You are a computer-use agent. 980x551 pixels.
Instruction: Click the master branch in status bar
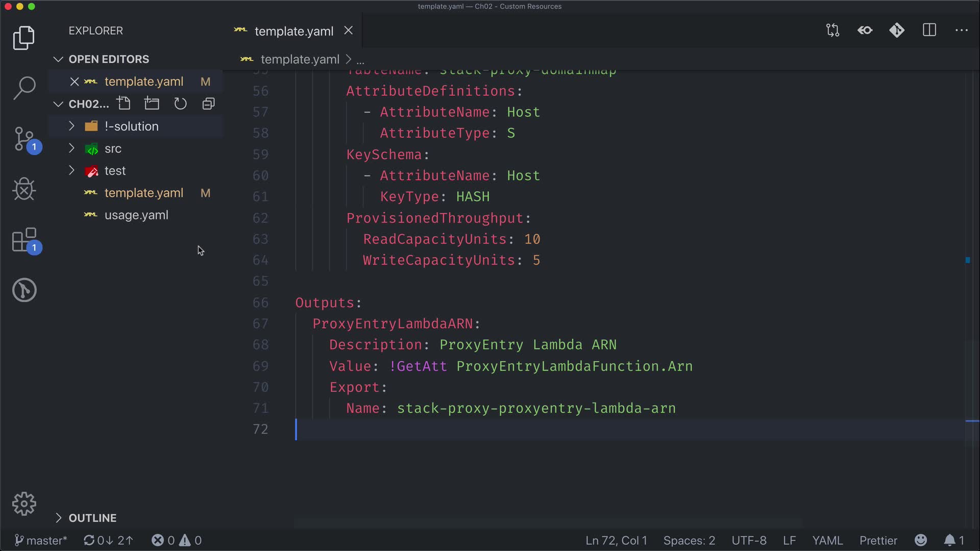pyautogui.click(x=41, y=540)
